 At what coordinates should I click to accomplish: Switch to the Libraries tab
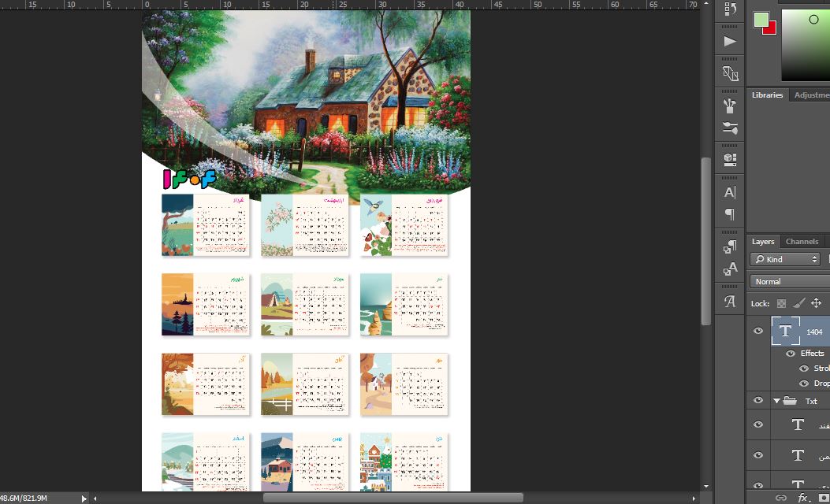pyautogui.click(x=767, y=95)
